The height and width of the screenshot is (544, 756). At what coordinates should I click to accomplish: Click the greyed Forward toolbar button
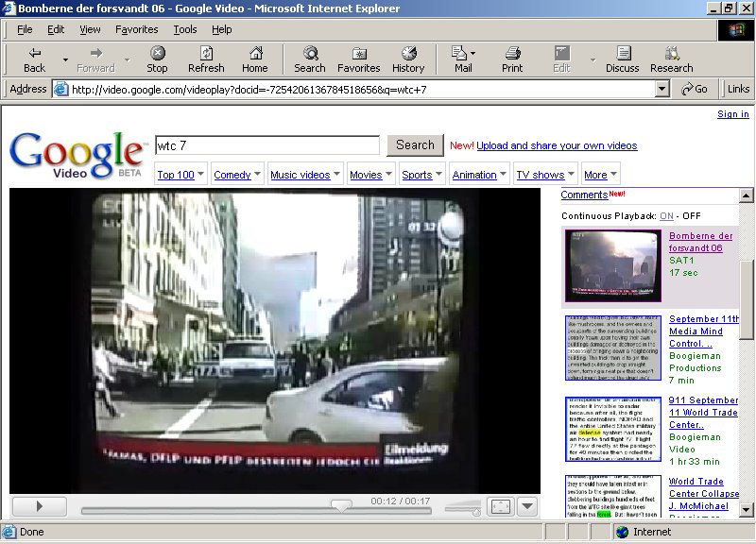pos(96,59)
